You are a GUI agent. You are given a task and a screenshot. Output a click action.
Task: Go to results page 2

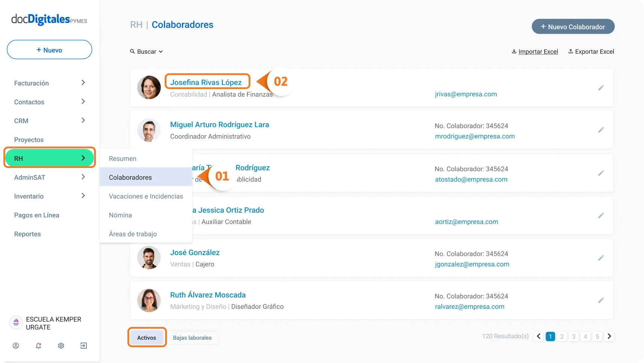click(x=562, y=336)
